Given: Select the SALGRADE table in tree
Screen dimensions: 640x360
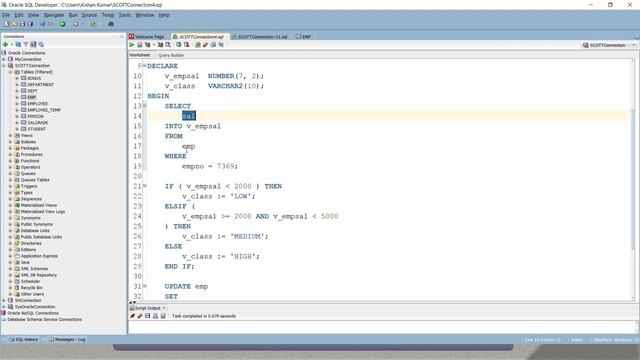Looking at the screenshot, I should (38, 123).
